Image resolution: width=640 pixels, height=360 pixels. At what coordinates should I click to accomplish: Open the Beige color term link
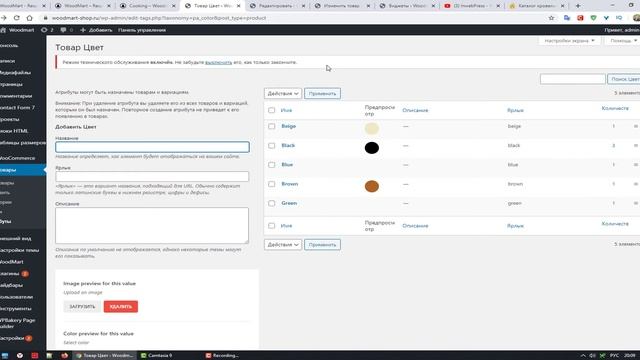pyautogui.click(x=289, y=126)
